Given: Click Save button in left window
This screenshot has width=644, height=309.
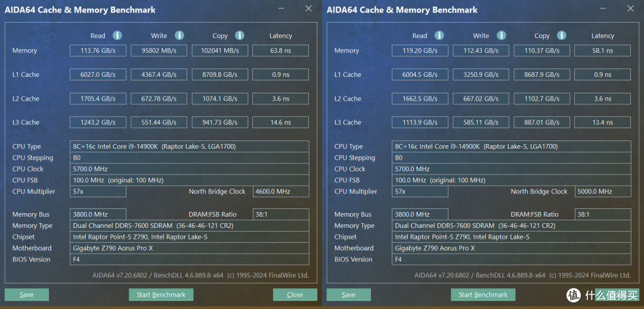Looking at the screenshot, I should (x=27, y=295).
